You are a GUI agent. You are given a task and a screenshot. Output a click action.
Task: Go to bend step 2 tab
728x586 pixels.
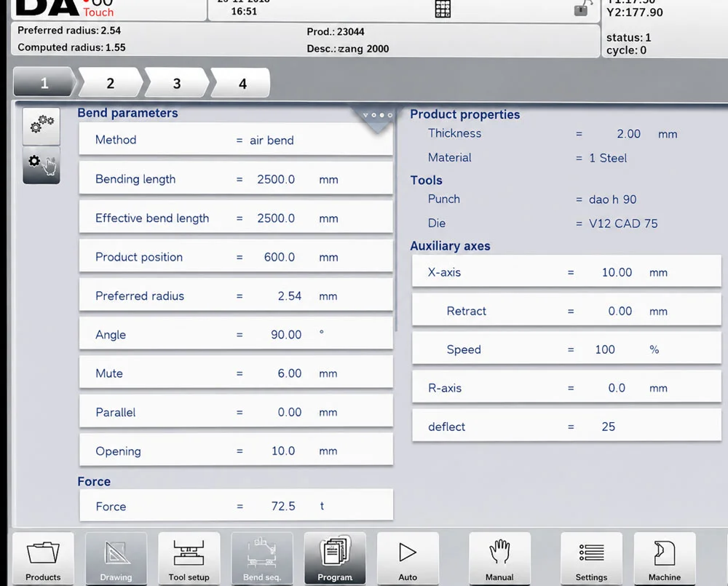(111, 83)
